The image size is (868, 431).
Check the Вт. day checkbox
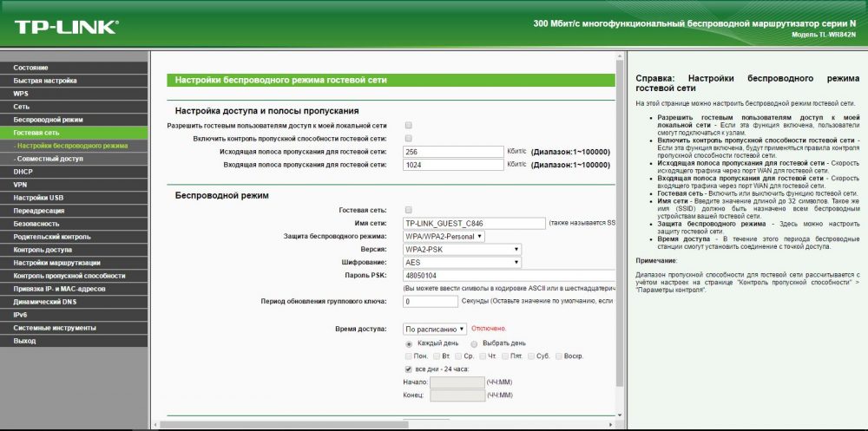pos(437,356)
